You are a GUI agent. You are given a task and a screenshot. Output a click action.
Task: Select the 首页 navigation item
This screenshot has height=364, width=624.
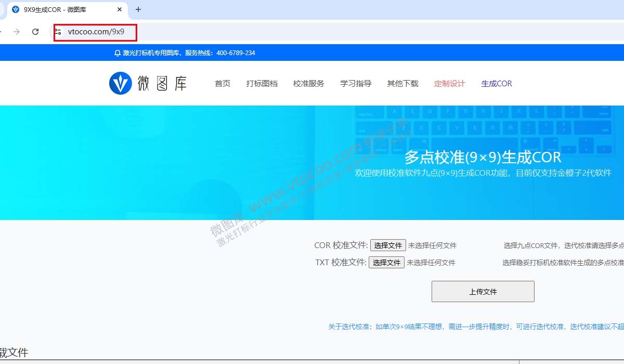(x=222, y=83)
